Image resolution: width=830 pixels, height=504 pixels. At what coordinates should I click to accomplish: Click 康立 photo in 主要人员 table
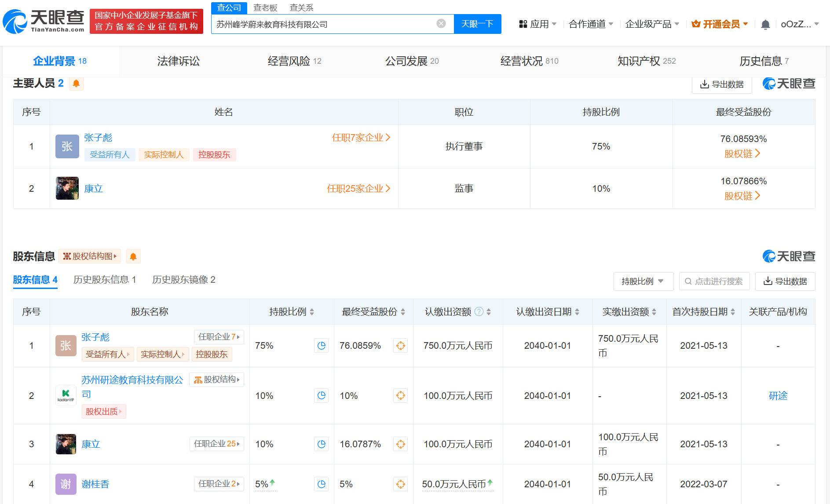coord(67,188)
